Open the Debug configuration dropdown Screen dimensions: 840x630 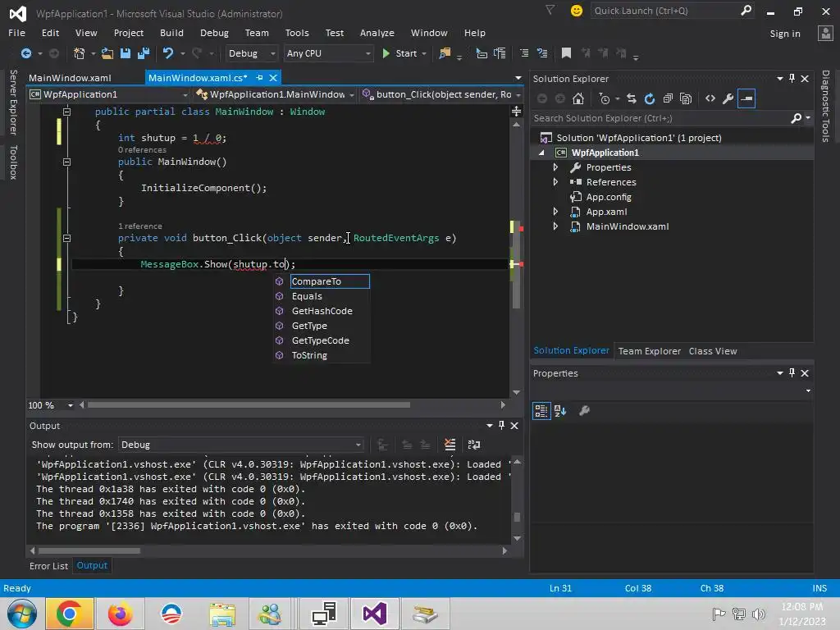(x=251, y=53)
